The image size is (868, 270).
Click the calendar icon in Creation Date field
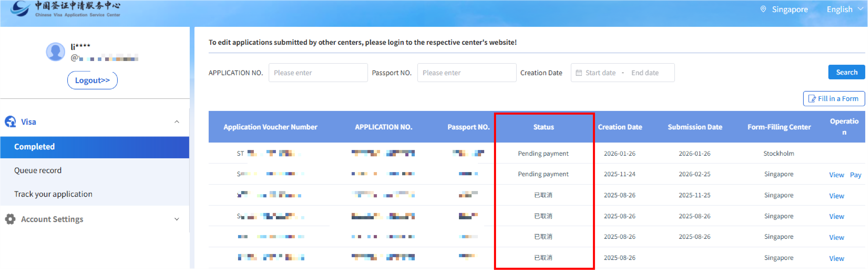(578, 73)
